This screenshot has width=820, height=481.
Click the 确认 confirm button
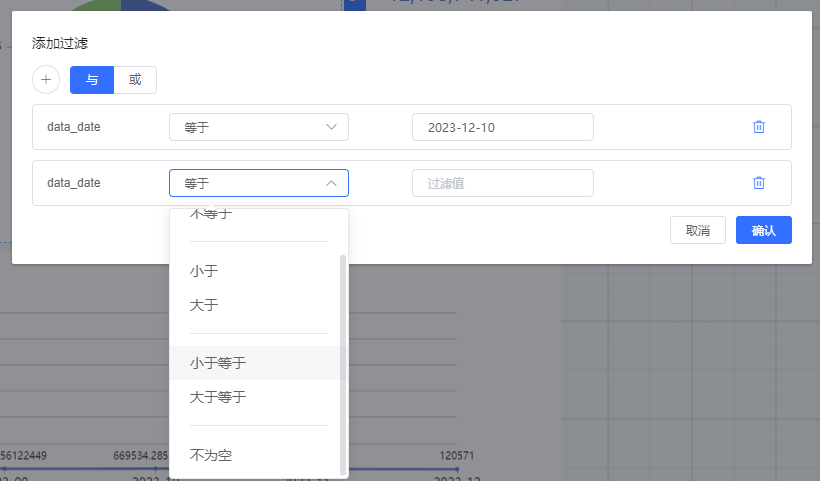tap(764, 230)
